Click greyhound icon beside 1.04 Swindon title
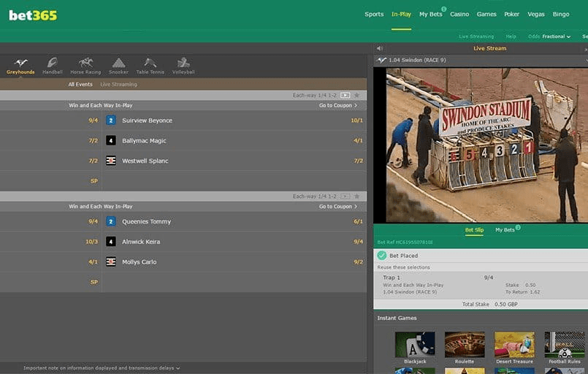 click(381, 60)
